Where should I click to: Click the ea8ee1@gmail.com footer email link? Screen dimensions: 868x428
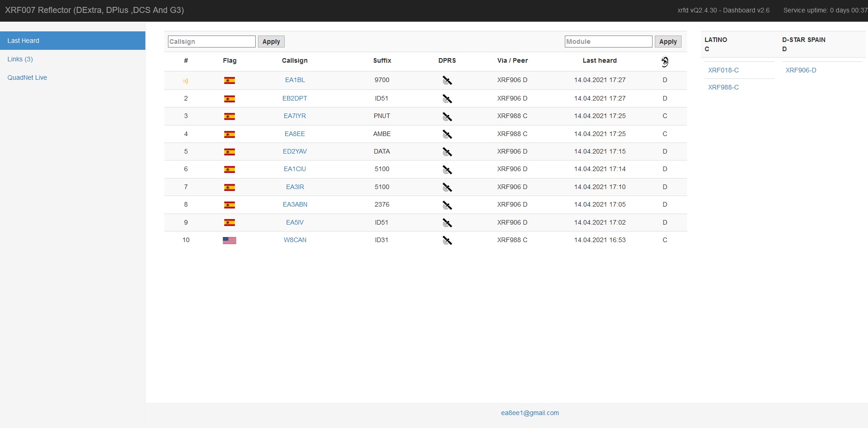[530, 413]
